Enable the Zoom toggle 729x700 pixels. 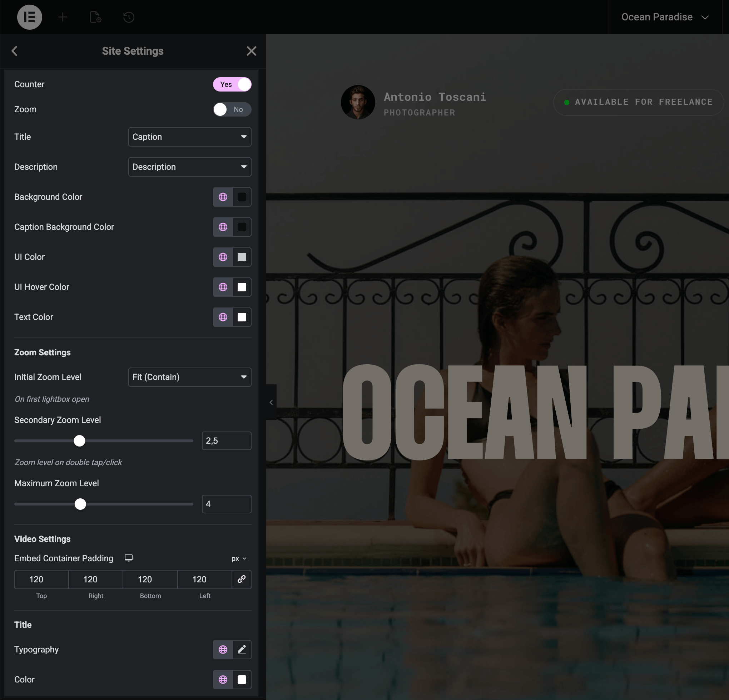click(x=232, y=109)
